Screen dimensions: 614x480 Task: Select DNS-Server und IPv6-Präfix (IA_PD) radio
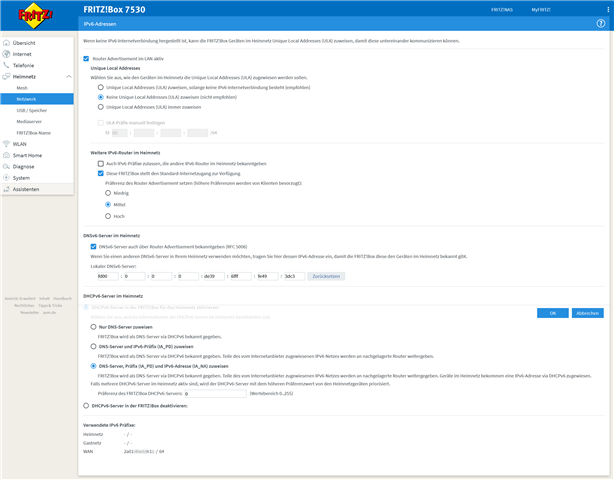coord(93,346)
